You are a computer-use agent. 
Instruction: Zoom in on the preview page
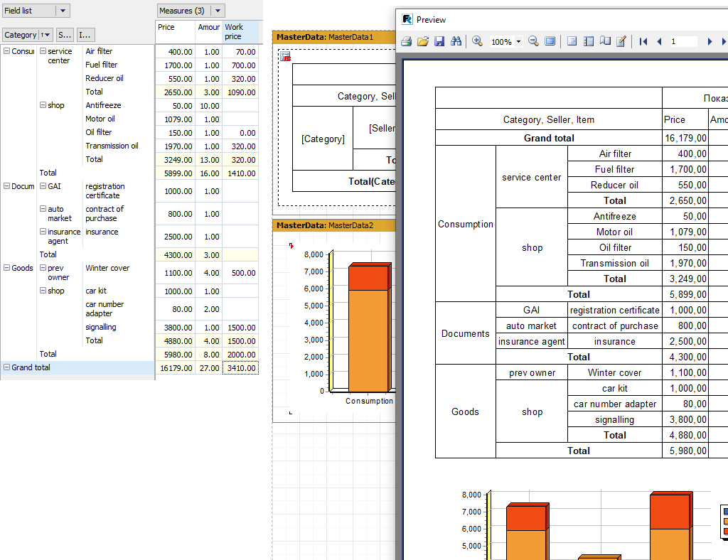pos(477,41)
